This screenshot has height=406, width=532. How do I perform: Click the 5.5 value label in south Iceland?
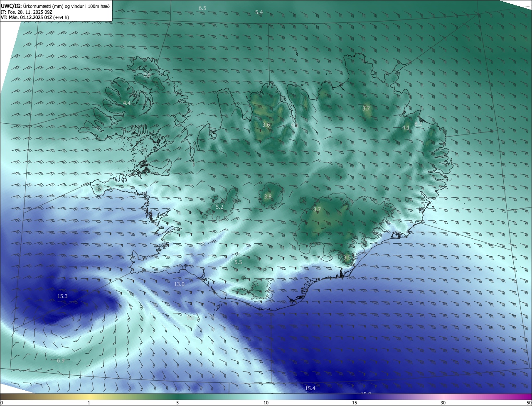click(x=238, y=262)
